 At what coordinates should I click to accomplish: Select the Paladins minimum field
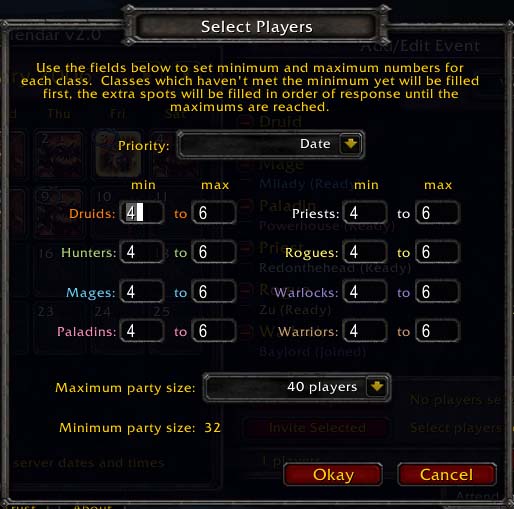[x=142, y=331]
